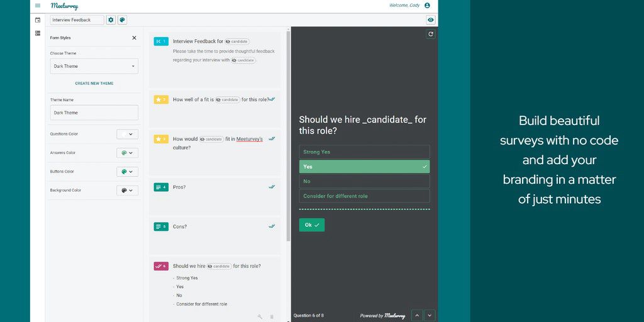Select 'Should we hire' question card text
The height and width of the screenshot is (322, 644).
217,266
